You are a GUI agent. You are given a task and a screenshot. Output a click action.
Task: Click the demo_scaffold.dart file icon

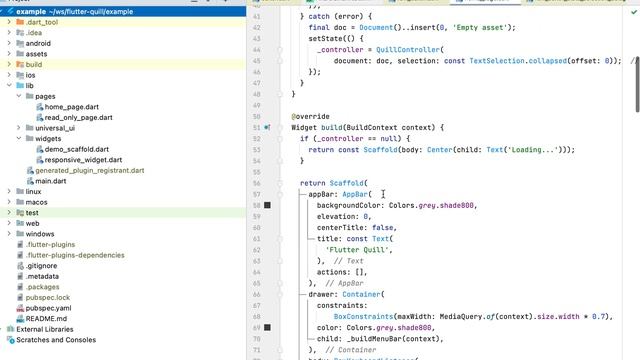coord(40,149)
